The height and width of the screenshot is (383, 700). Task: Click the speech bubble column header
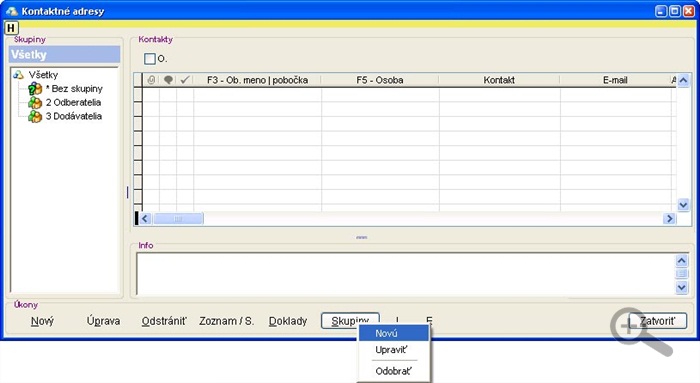point(168,80)
